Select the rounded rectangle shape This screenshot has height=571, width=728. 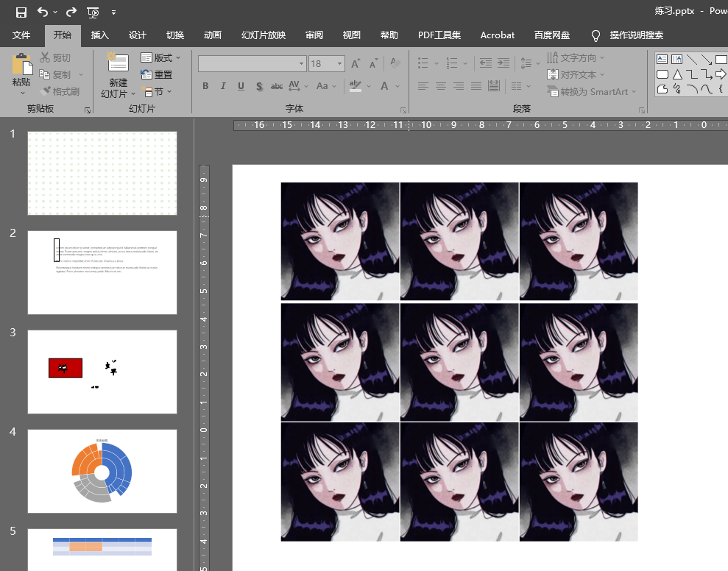662,74
